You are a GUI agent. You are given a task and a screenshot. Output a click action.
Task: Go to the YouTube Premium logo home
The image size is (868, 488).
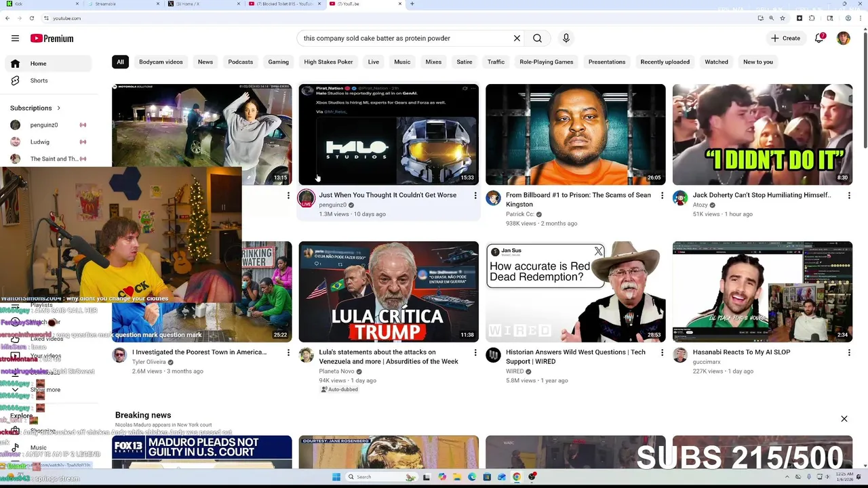(x=52, y=39)
